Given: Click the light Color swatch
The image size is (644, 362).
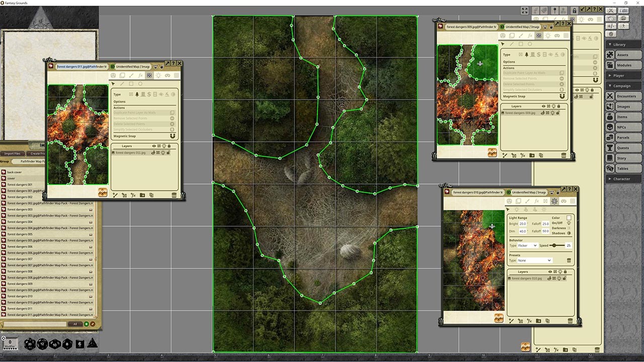Looking at the screenshot, I should coord(569,218).
